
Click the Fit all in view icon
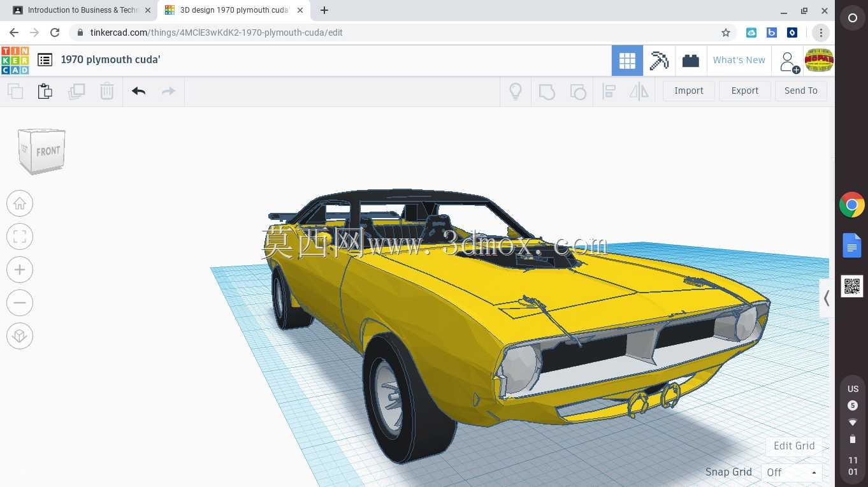pos(20,236)
